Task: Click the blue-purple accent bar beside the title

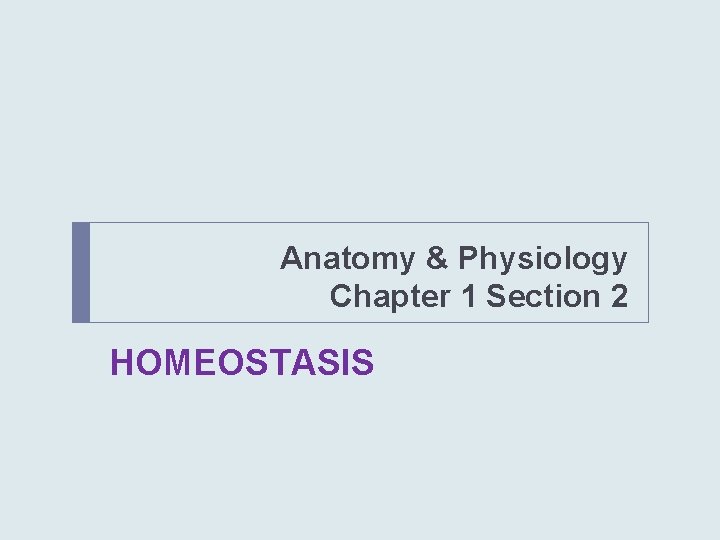Action: [x=81, y=272]
